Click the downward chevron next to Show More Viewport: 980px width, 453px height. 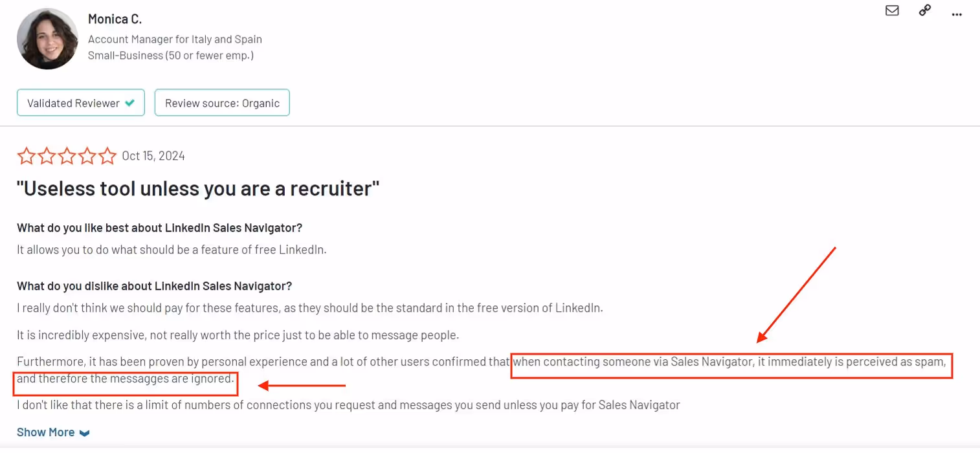(x=85, y=432)
